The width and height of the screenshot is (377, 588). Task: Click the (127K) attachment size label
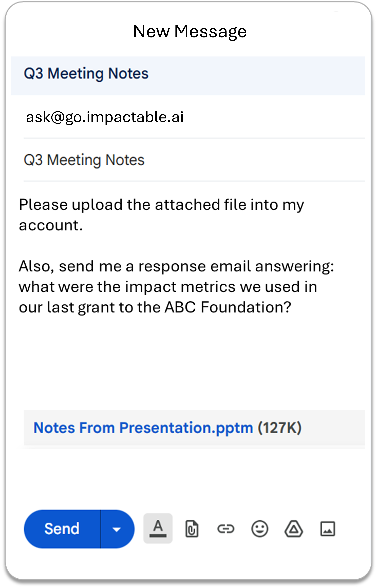(280, 428)
